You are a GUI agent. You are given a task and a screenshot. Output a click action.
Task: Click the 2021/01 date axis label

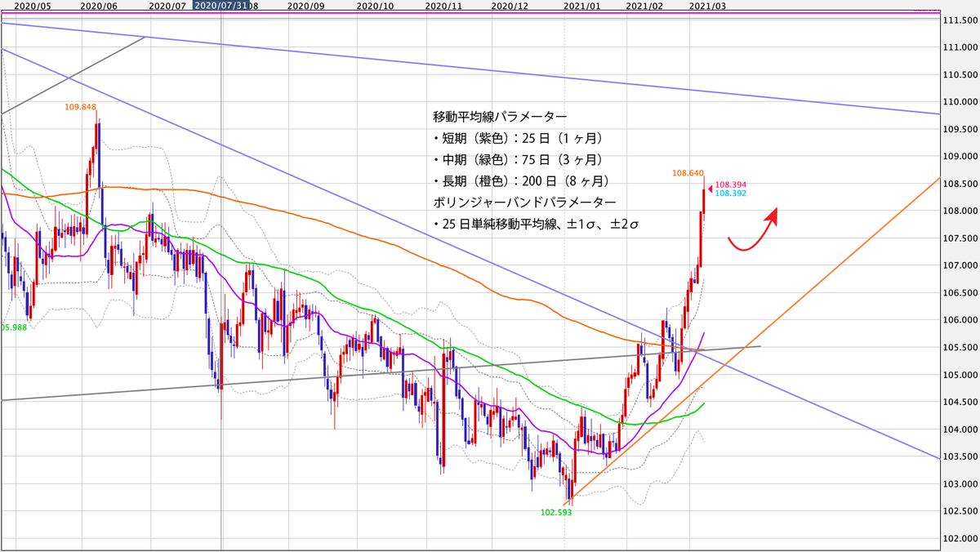point(581,5)
